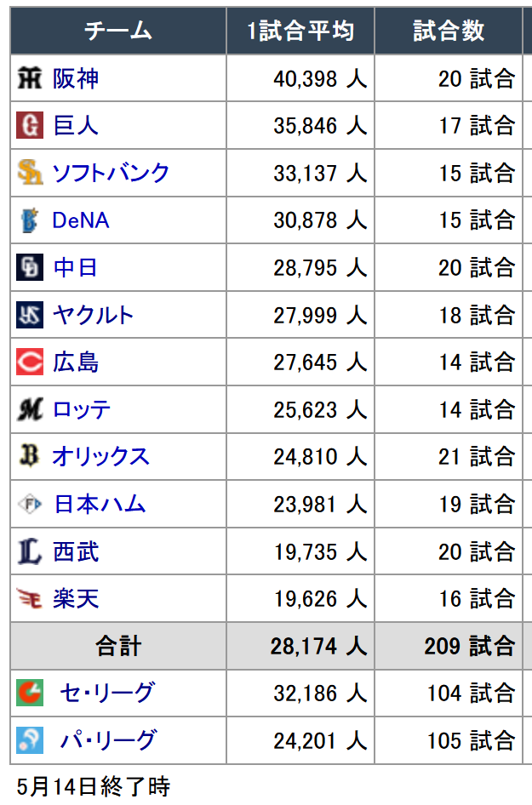
Task: Click the 1試合平均 column header
Action: pyautogui.click(x=300, y=31)
